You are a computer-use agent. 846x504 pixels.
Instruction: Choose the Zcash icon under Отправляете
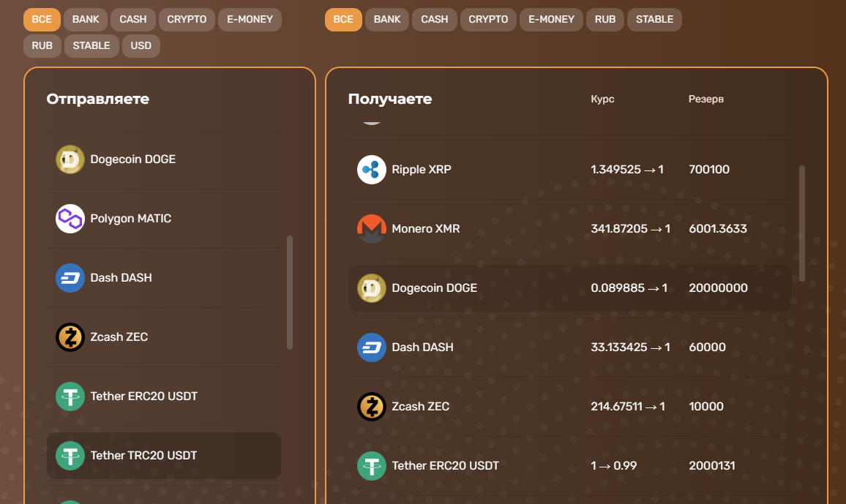pyautogui.click(x=70, y=337)
